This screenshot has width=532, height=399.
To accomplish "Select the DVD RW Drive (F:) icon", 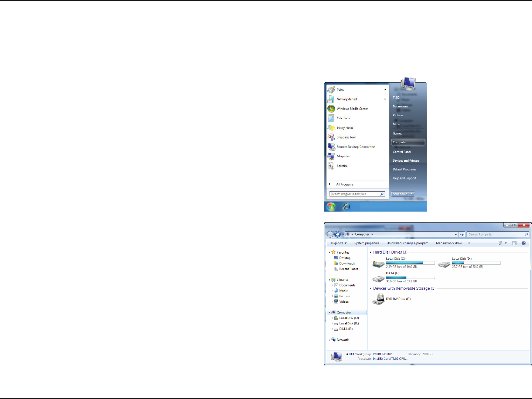I will (378, 299).
